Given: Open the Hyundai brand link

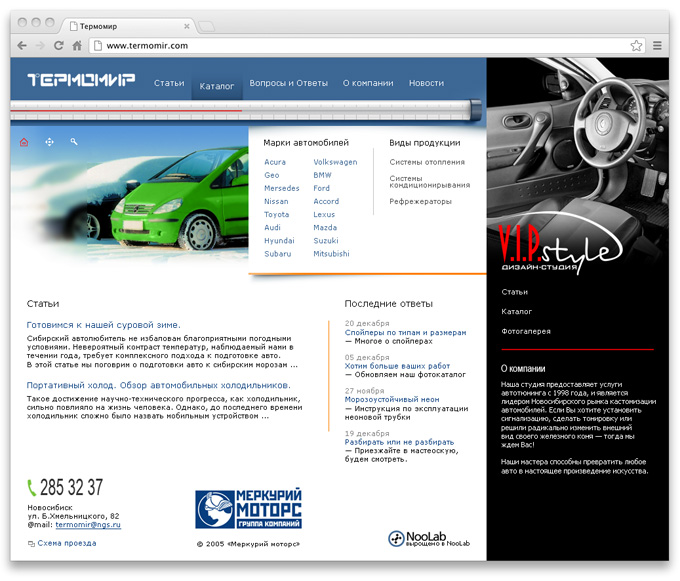Looking at the screenshot, I should 279,241.
